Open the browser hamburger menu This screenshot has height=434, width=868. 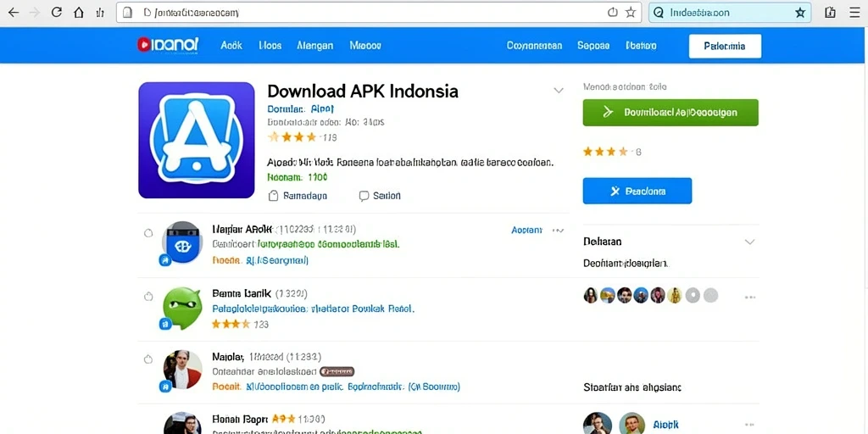click(854, 12)
